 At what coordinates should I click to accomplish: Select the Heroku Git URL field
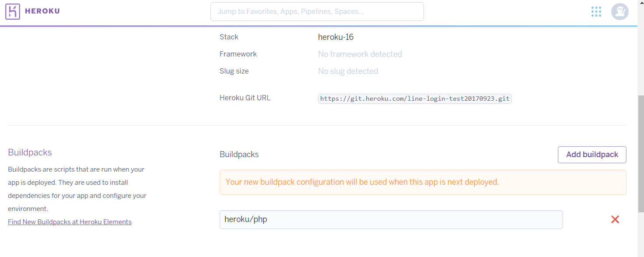click(x=415, y=99)
